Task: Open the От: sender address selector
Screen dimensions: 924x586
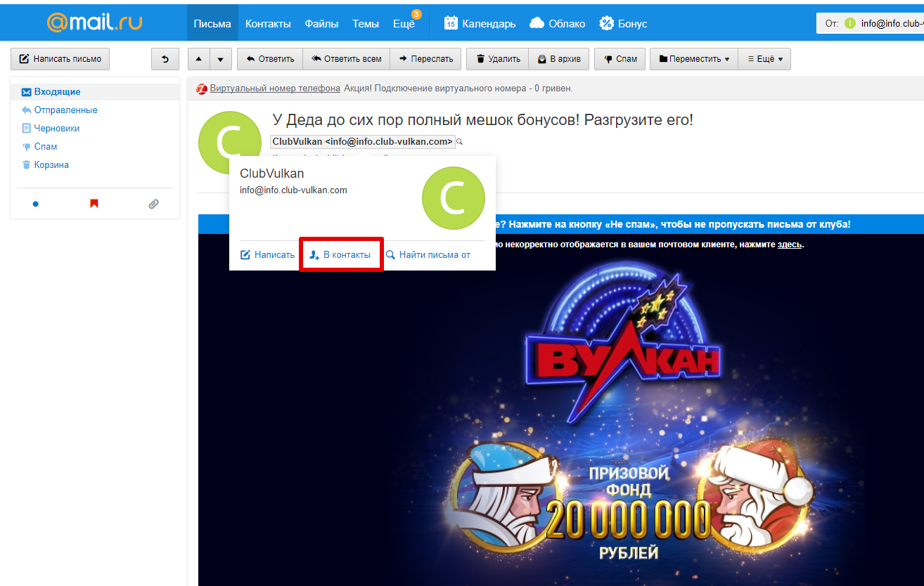Action: coord(870,23)
